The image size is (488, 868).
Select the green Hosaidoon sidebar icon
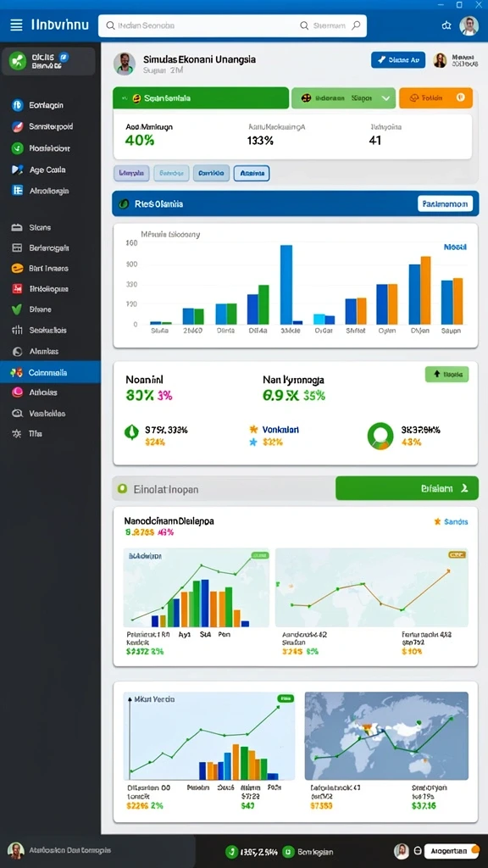tap(17, 147)
